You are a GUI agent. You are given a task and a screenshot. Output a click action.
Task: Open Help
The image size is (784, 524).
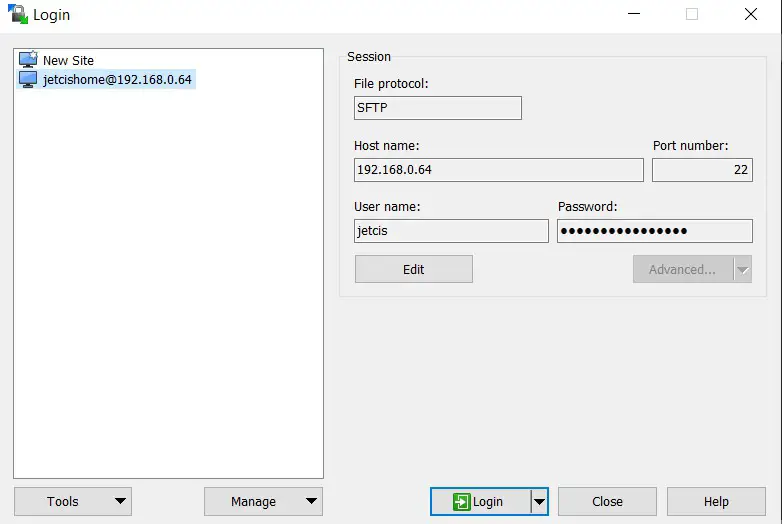pyautogui.click(x=716, y=502)
